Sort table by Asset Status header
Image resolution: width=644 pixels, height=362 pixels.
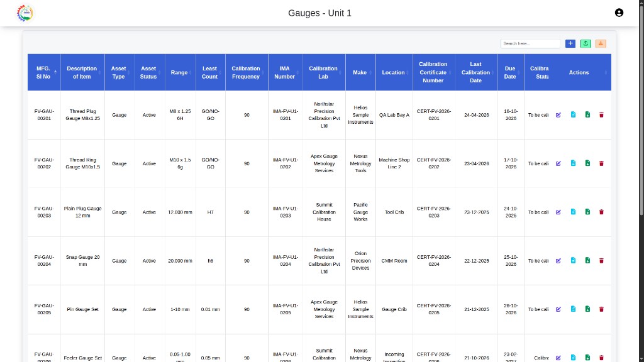click(149, 72)
